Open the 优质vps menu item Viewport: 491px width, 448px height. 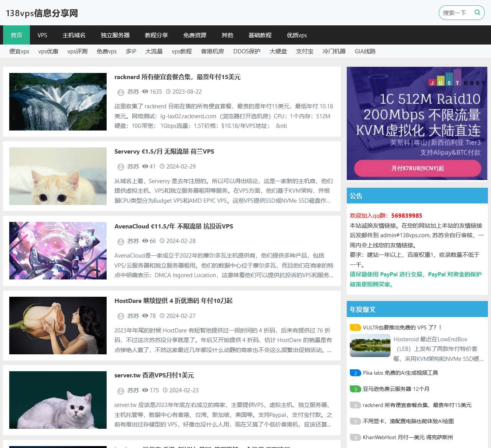tap(297, 35)
